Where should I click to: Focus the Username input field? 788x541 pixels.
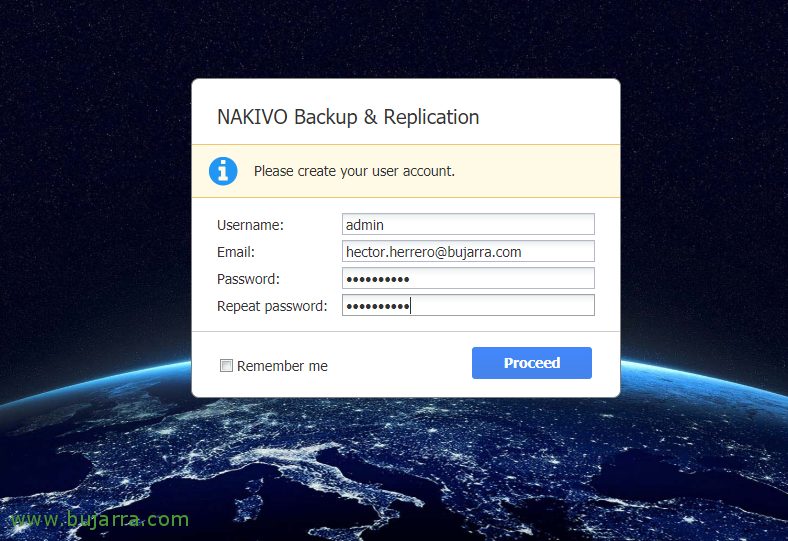468,225
